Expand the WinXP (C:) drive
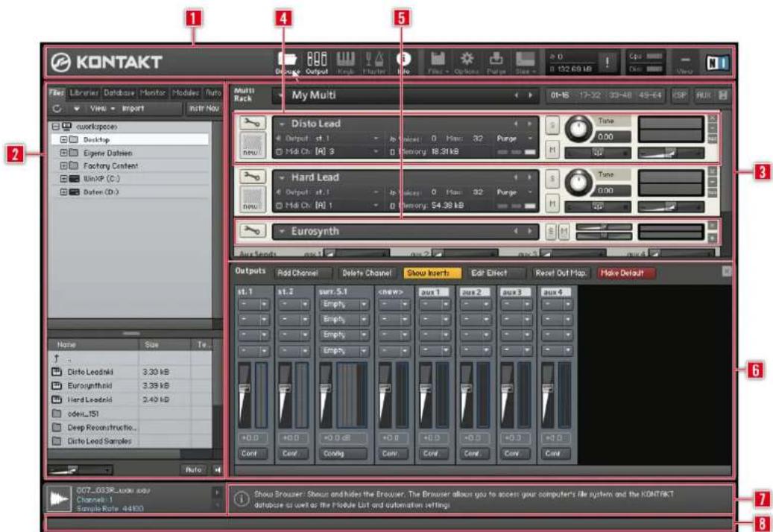Viewport: 773px width, 532px height. point(63,179)
